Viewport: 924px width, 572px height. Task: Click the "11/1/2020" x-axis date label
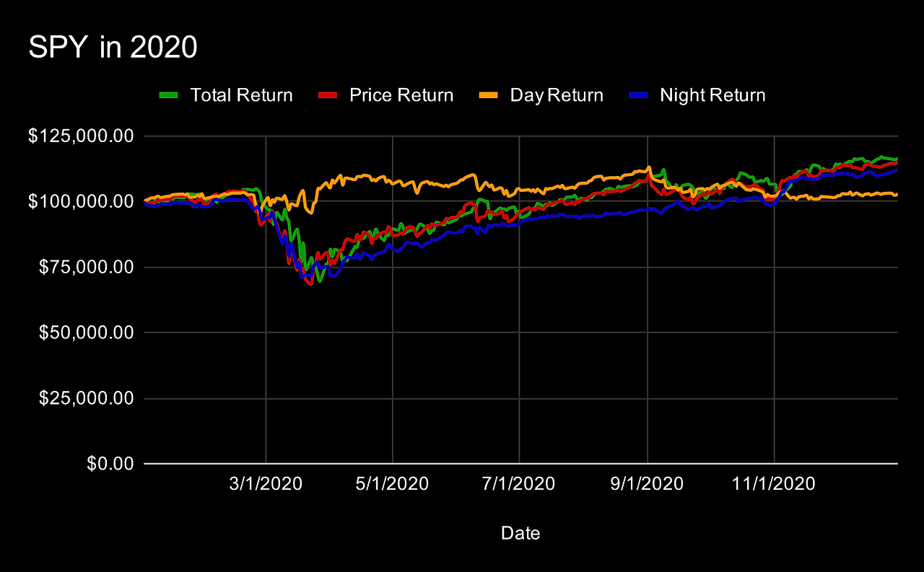pos(775,484)
